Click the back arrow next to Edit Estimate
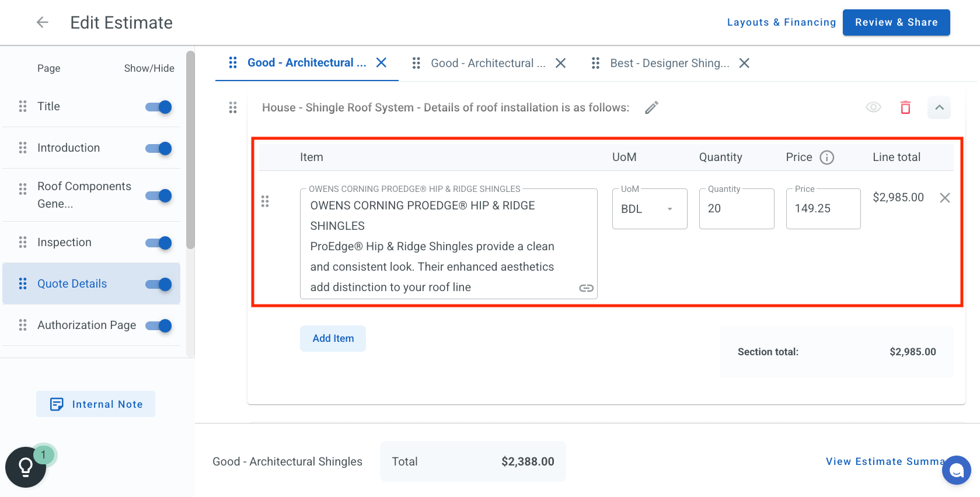Image resolution: width=980 pixels, height=497 pixels. 42,23
